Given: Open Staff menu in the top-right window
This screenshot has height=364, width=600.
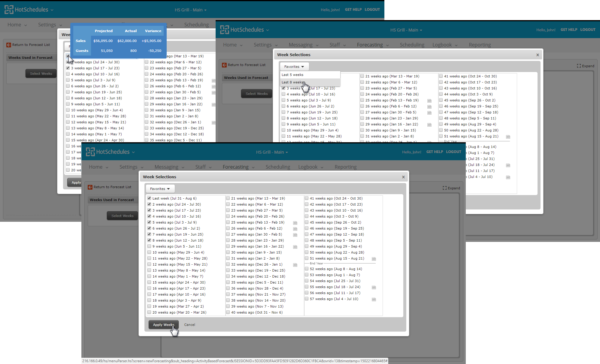Looking at the screenshot, I should pyautogui.click(x=338, y=45).
